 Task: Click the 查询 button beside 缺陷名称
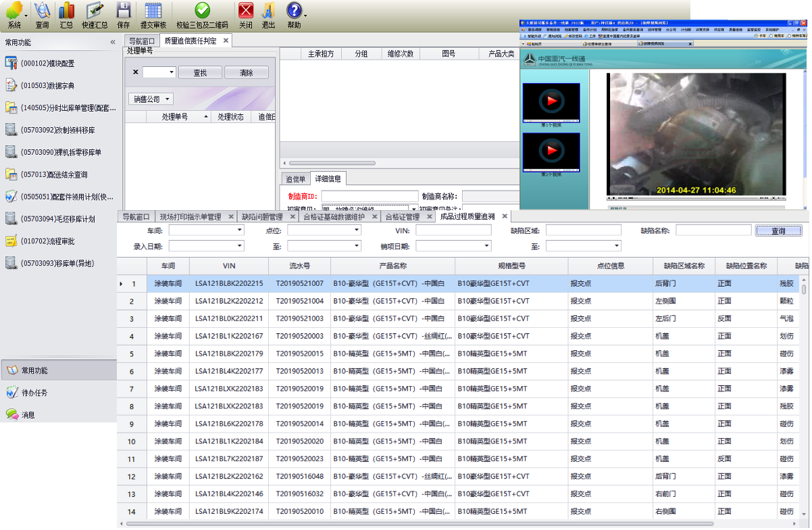point(778,231)
